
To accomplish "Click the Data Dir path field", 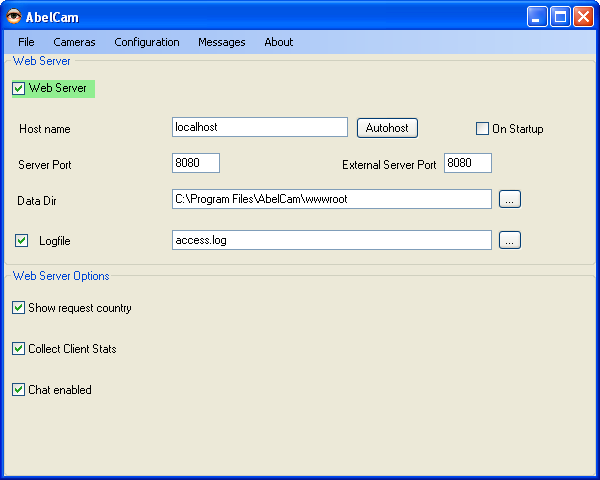I will (332, 199).
